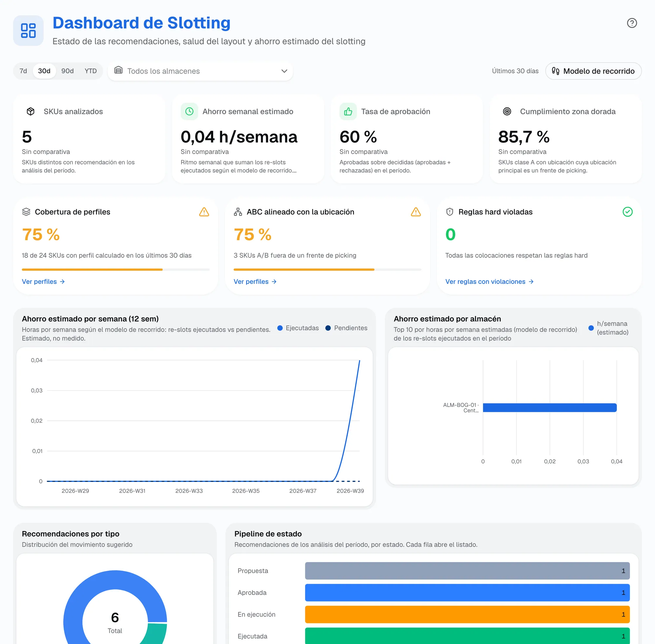Screen dimensions: 655x644
Task: Click the thumbs-up Tasa de aprobación icon
Action: tap(348, 111)
